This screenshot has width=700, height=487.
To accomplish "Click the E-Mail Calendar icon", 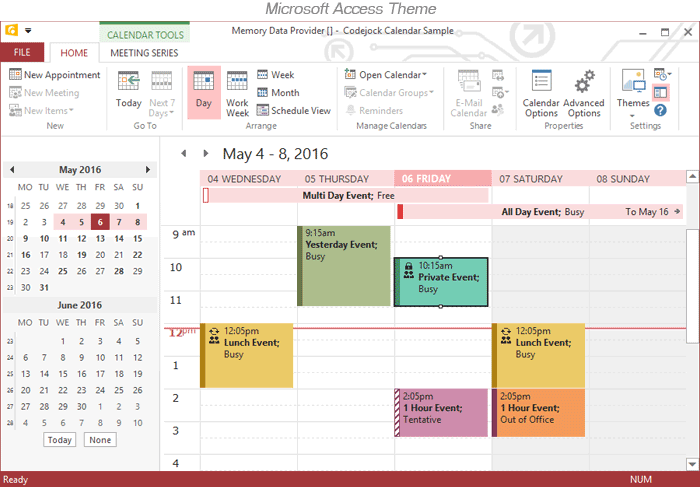I will click(468, 81).
